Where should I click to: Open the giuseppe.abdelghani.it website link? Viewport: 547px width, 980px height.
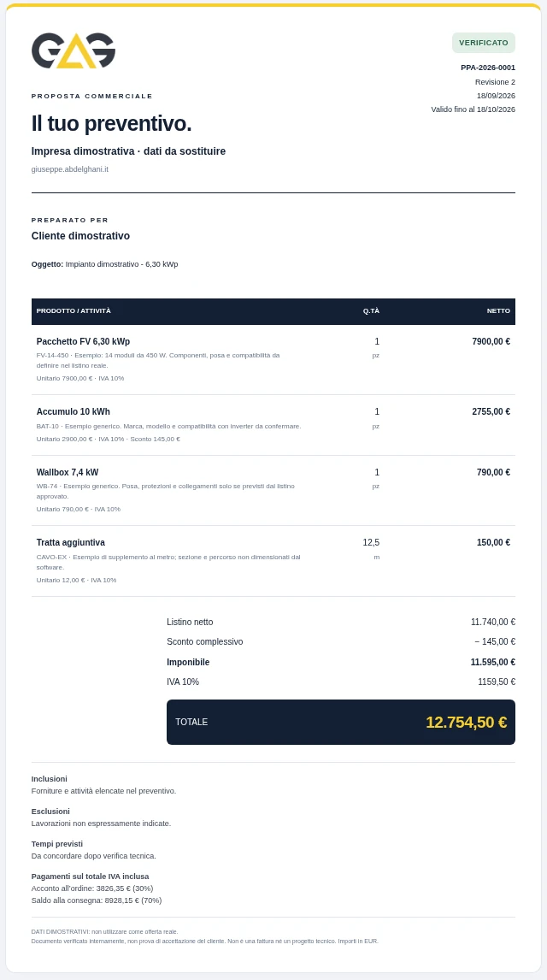pos(70,169)
